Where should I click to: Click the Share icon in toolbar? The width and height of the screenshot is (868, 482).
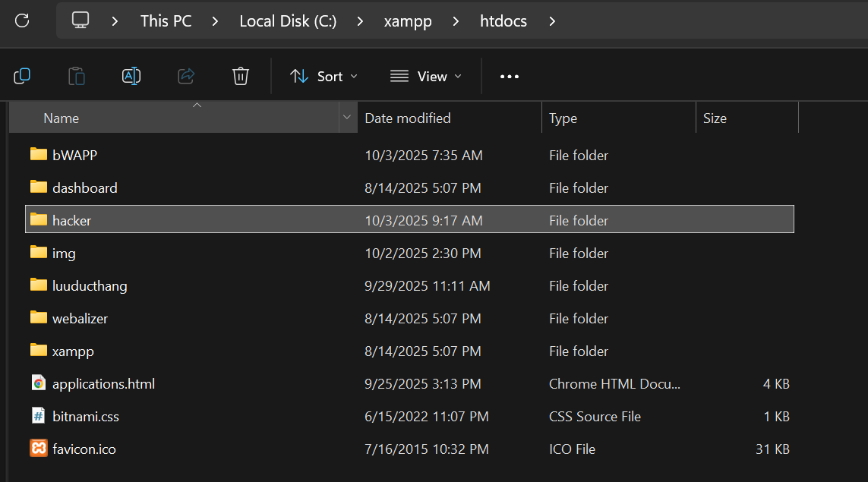[186, 76]
